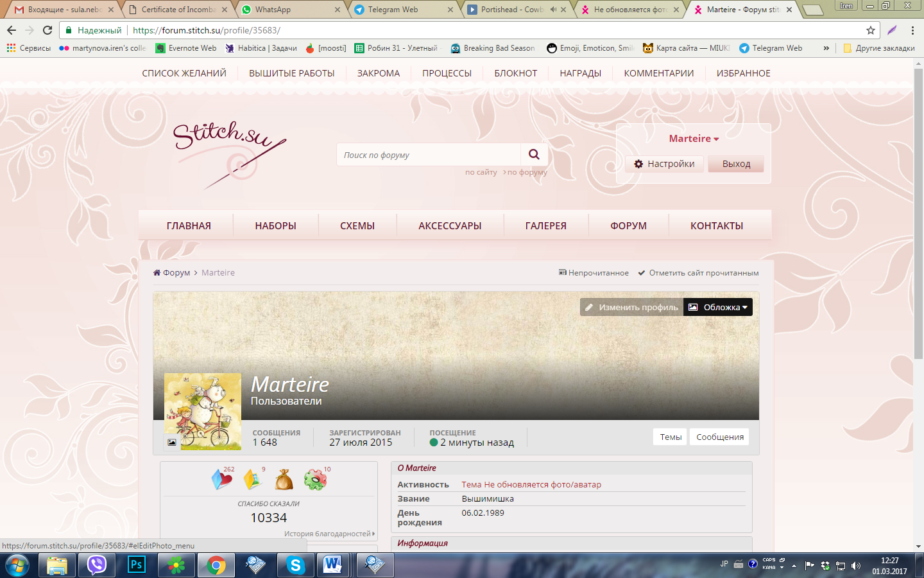This screenshot has width=924, height=578.
Task: Expand the Marteire user dropdown
Action: 694,139
